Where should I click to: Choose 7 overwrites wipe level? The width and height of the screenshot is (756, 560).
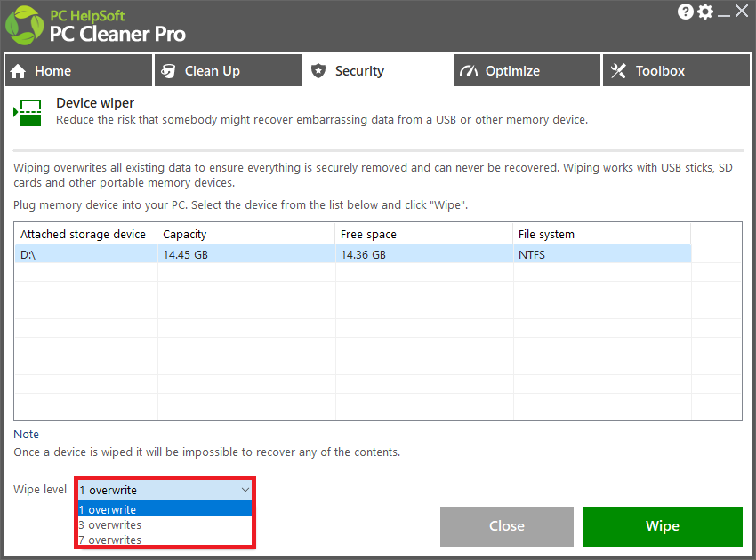coord(165,540)
